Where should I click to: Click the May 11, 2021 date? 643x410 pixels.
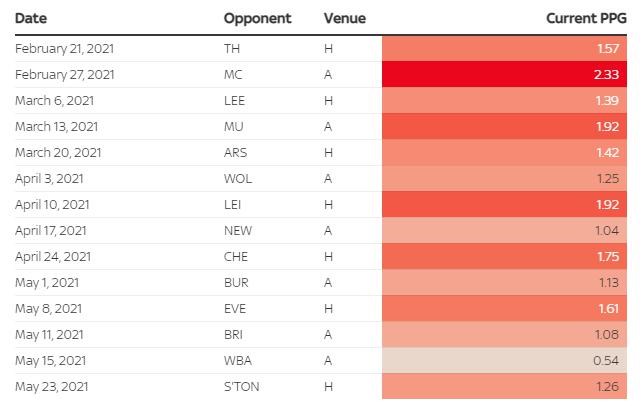[x=50, y=334]
